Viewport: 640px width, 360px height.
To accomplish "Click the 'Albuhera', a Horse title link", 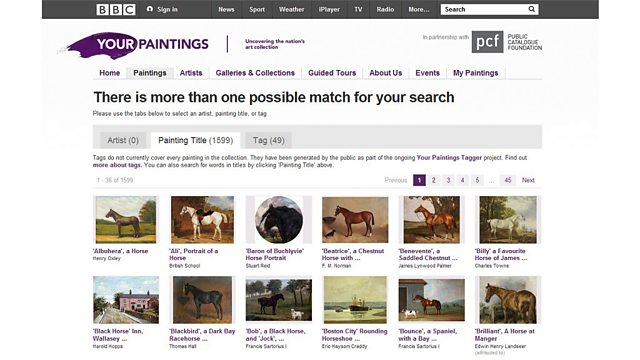I will coord(120,251).
